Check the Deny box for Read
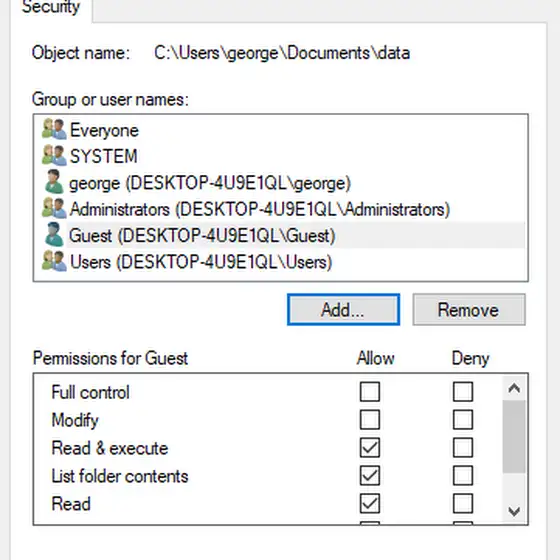The image size is (560, 560). (x=463, y=504)
